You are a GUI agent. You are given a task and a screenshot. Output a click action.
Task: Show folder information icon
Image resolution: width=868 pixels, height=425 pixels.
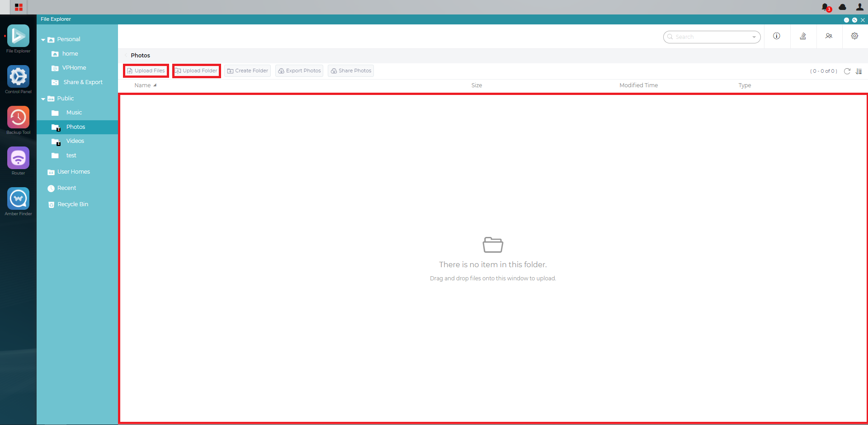(777, 36)
